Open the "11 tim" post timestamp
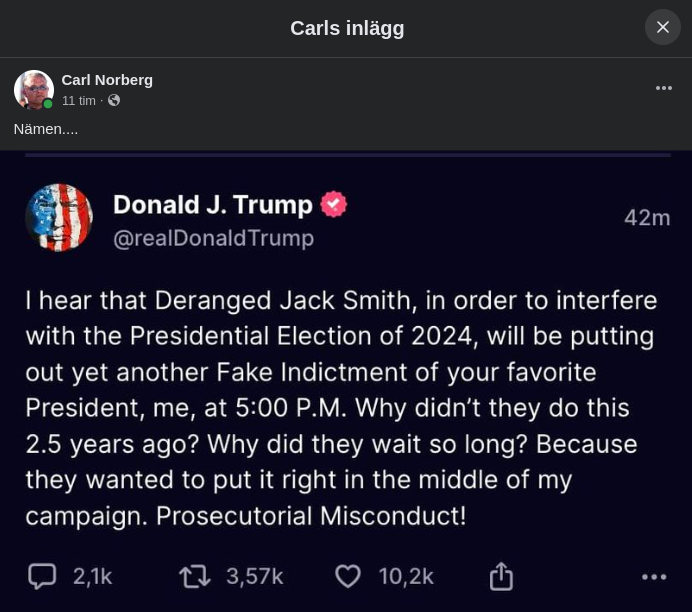Screen dimensions: 692x612 pyautogui.click(x=79, y=101)
